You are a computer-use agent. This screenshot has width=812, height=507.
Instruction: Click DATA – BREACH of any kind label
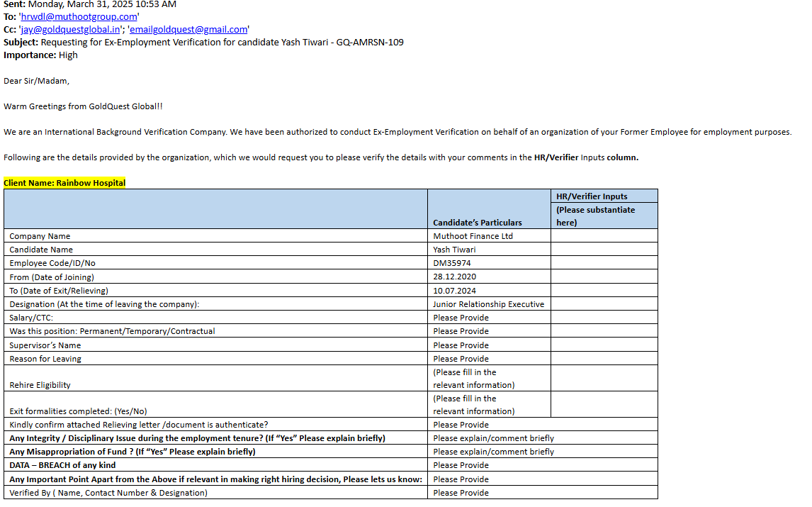62,465
